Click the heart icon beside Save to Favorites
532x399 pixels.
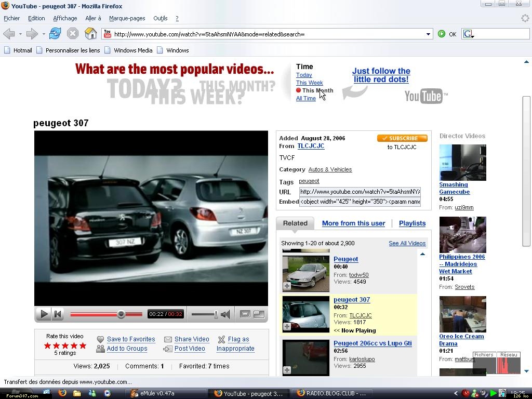tap(100, 339)
